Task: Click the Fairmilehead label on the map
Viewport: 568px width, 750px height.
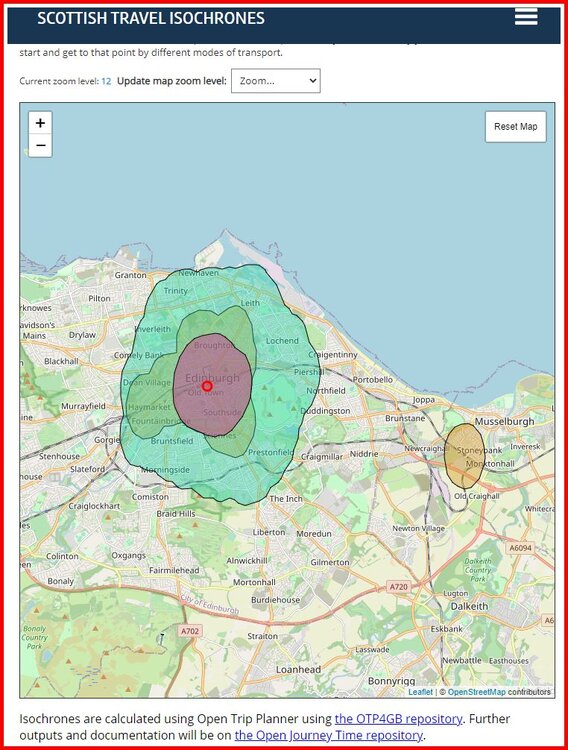Action: (x=174, y=570)
